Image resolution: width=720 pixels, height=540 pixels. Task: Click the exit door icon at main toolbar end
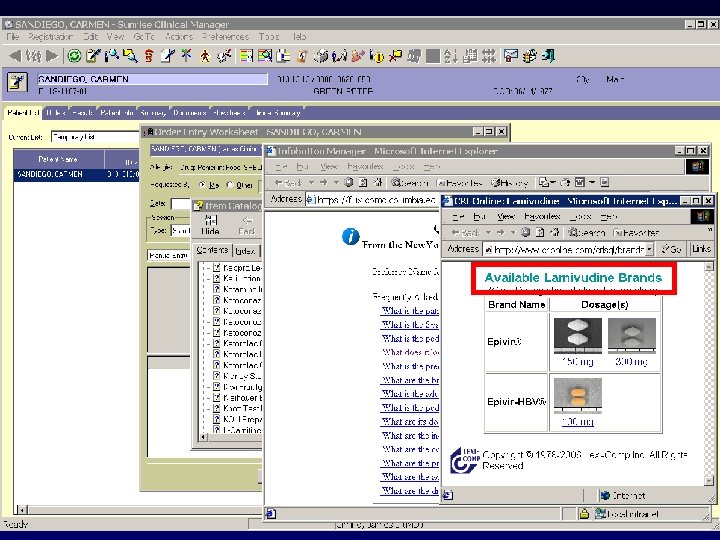point(548,56)
